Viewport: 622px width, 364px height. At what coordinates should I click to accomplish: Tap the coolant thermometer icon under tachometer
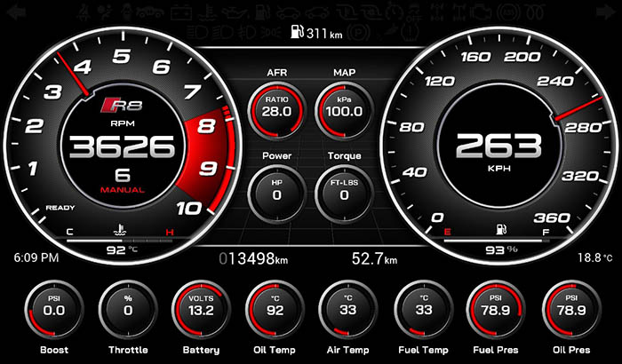120,230
